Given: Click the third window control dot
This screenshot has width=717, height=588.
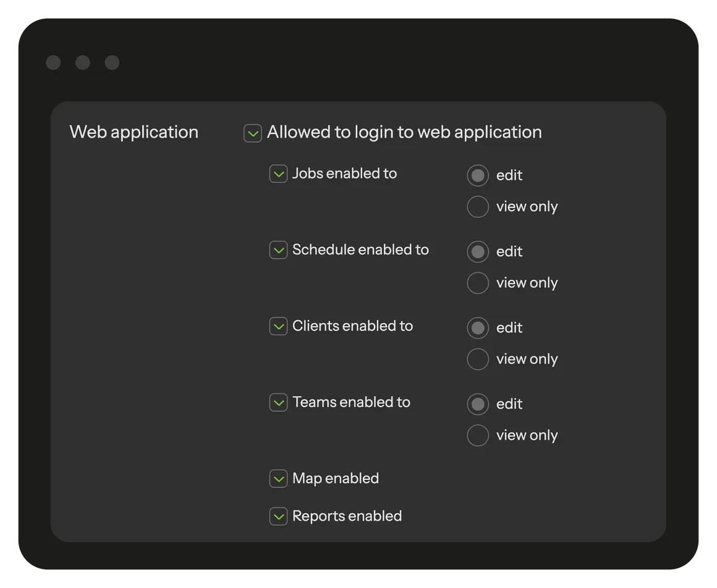Looking at the screenshot, I should coord(112,62).
